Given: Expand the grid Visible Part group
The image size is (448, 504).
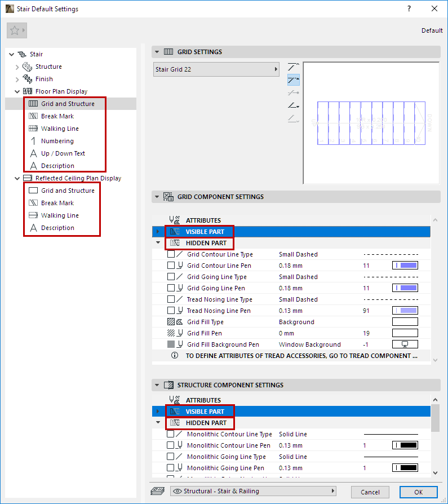Looking at the screenshot, I should (158, 232).
